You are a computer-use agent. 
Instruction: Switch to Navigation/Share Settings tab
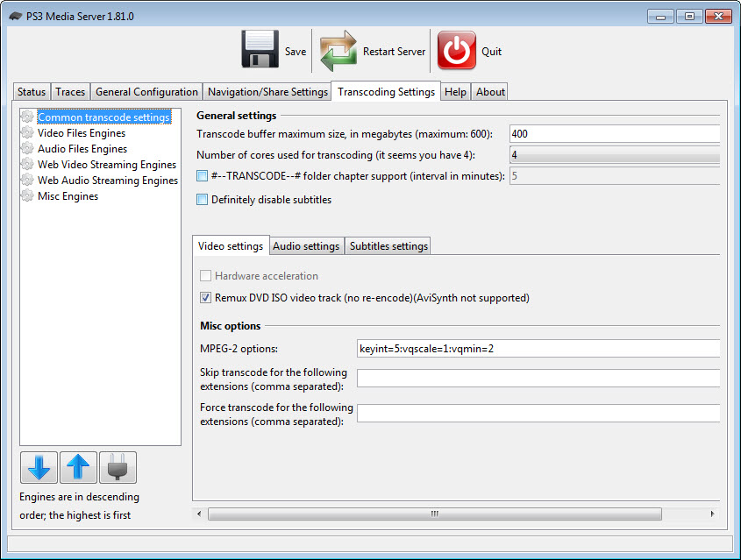coord(267,92)
